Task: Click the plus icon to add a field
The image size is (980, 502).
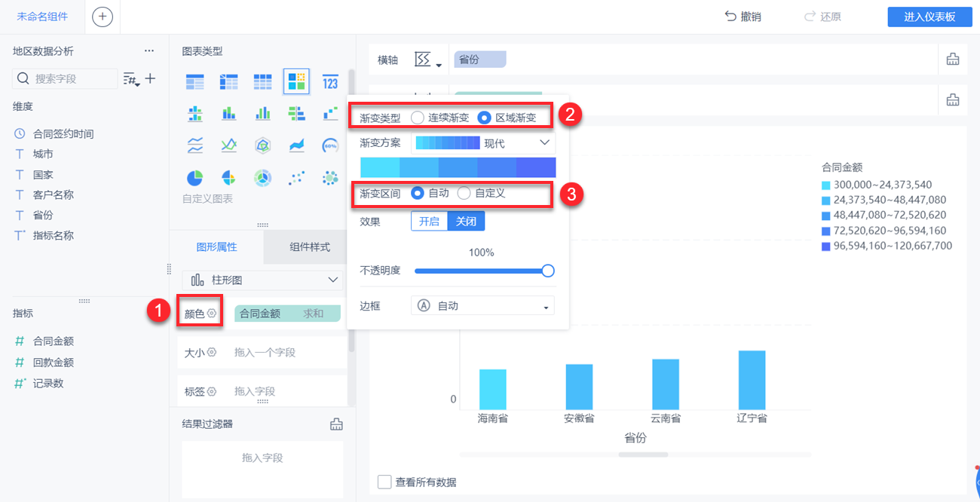Action: tap(150, 78)
